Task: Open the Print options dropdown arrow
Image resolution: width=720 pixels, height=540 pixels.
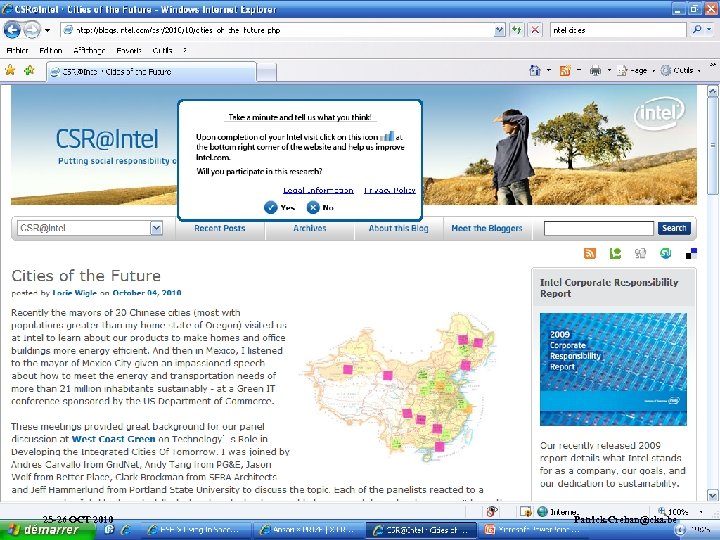Action: pyautogui.click(x=609, y=71)
